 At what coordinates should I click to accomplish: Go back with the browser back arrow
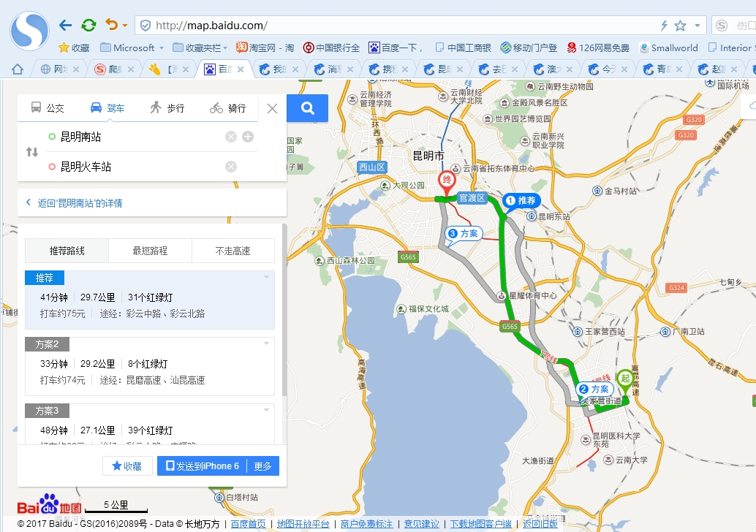65,25
